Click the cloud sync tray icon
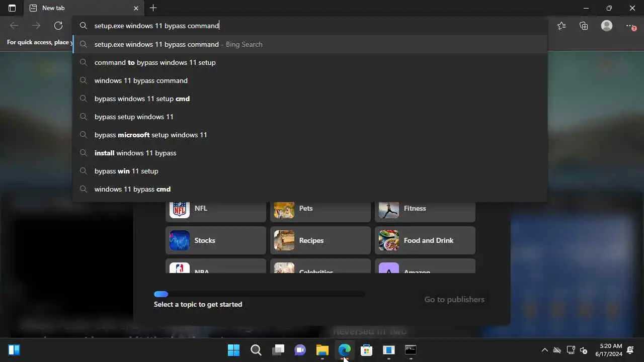 point(557,350)
